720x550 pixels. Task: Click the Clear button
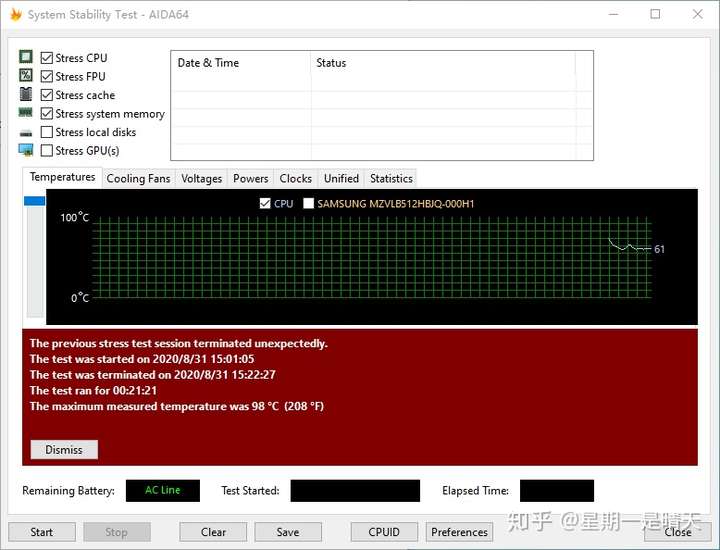[x=213, y=532]
